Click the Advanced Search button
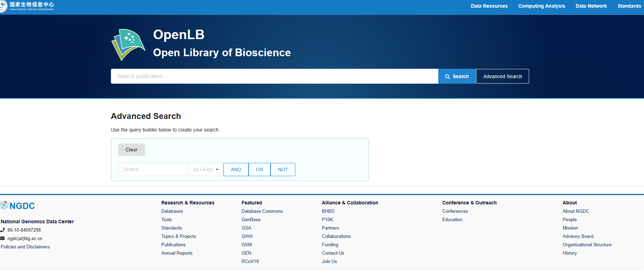The height and width of the screenshot is (270, 644). 502,76
